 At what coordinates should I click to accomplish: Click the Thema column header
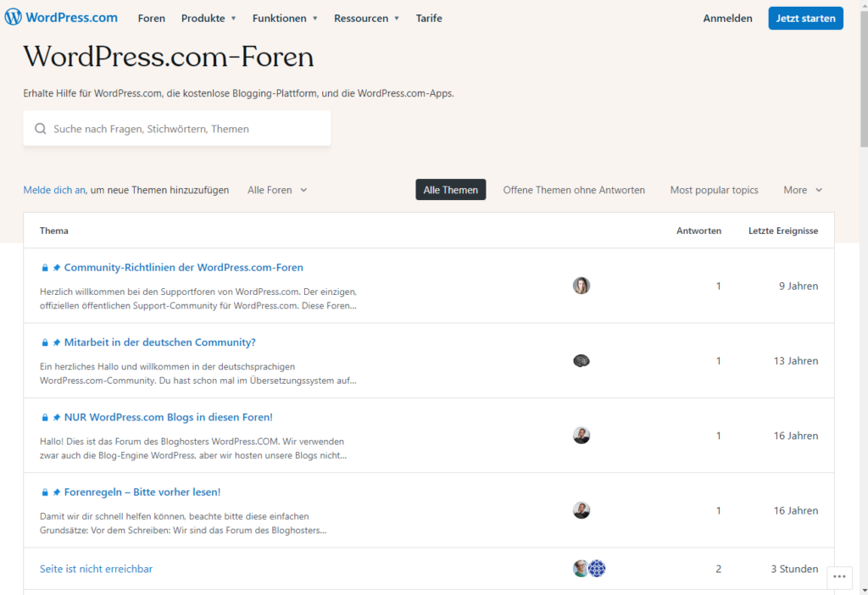click(x=53, y=231)
